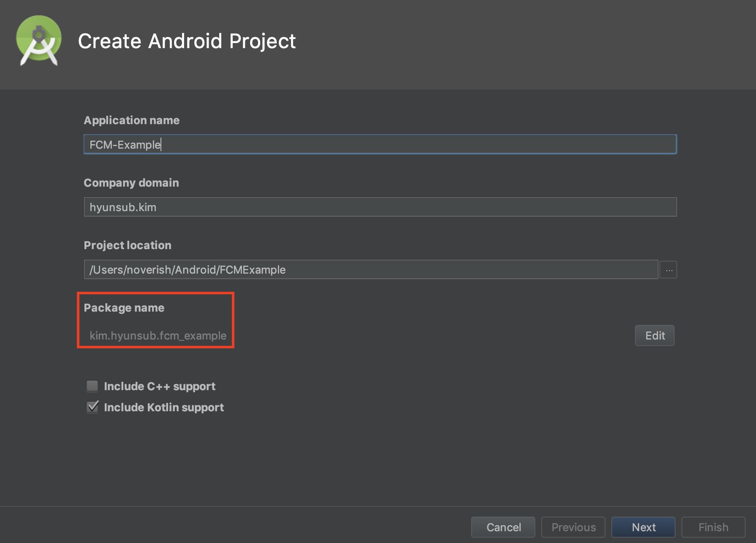This screenshot has width=756, height=543.
Task: Click the Project location label
Action: (128, 245)
